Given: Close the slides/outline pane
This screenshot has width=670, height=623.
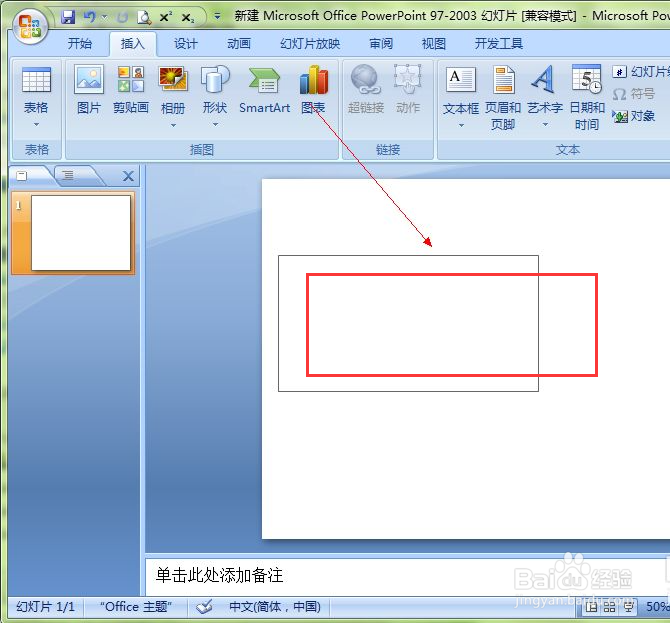Looking at the screenshot, I should 128,176.
